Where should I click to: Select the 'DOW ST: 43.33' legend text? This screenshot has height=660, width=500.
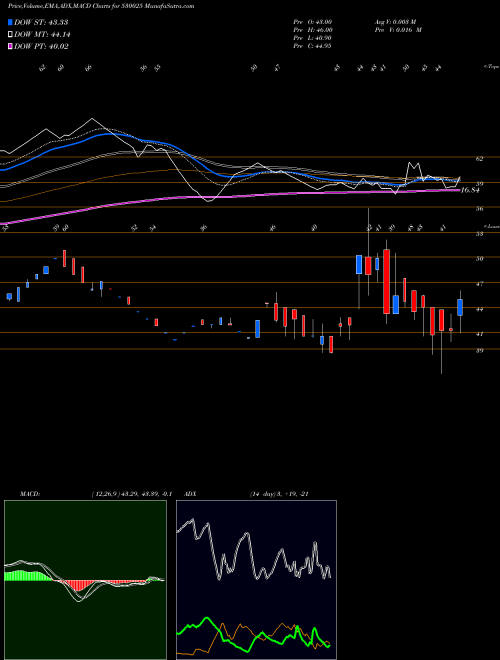(x=41, y=22)
